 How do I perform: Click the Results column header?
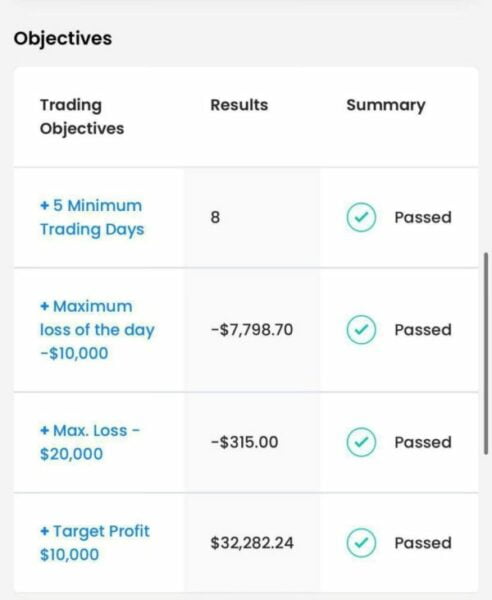[x=239, y=105]
